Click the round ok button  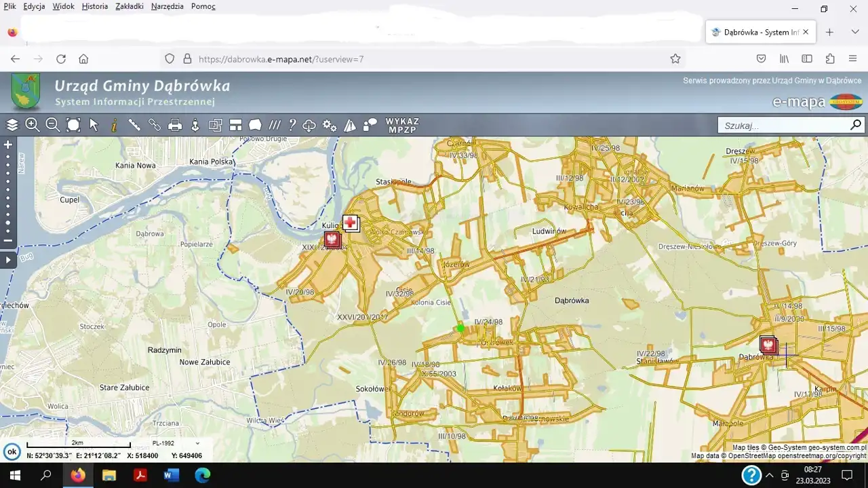pyautogui.click(x=12, y=452)
